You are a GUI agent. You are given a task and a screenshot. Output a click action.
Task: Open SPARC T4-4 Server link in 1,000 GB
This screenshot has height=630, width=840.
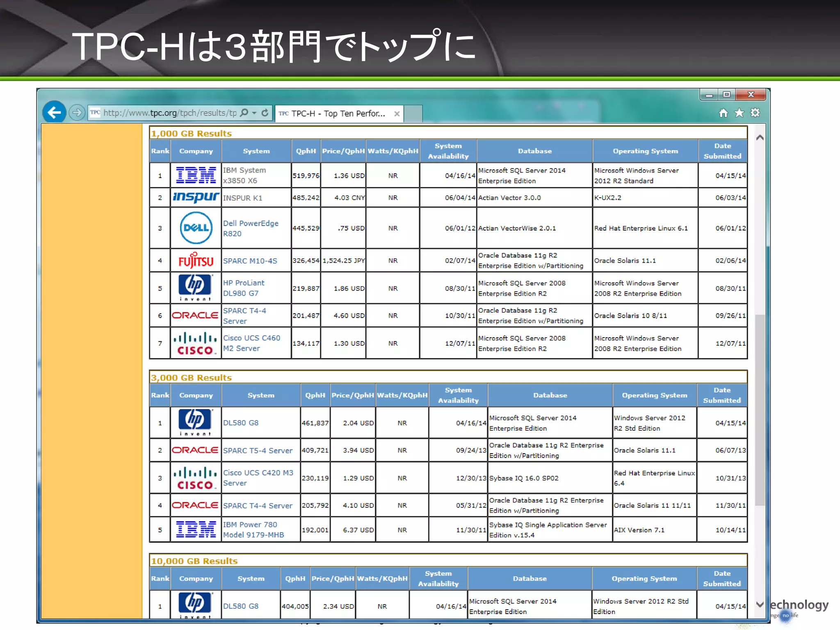[x=244, y=316]
